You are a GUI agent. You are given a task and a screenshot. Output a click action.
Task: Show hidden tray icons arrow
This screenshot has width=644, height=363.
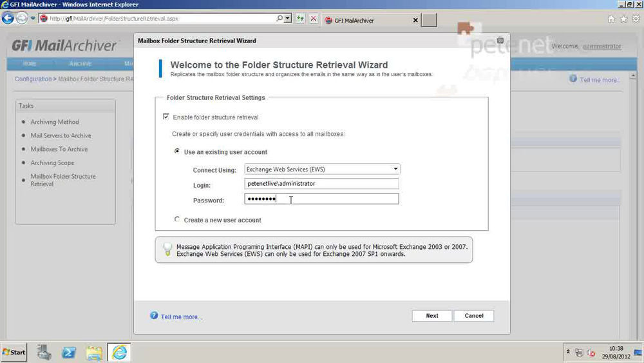pos(568,352)
